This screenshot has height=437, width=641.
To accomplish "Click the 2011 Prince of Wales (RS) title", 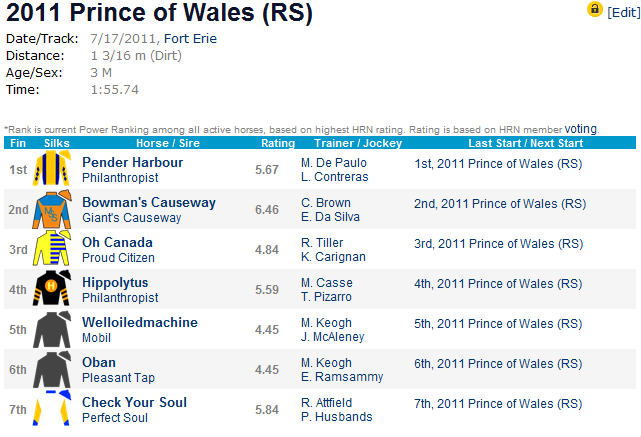I will click(x=159, y=12).
